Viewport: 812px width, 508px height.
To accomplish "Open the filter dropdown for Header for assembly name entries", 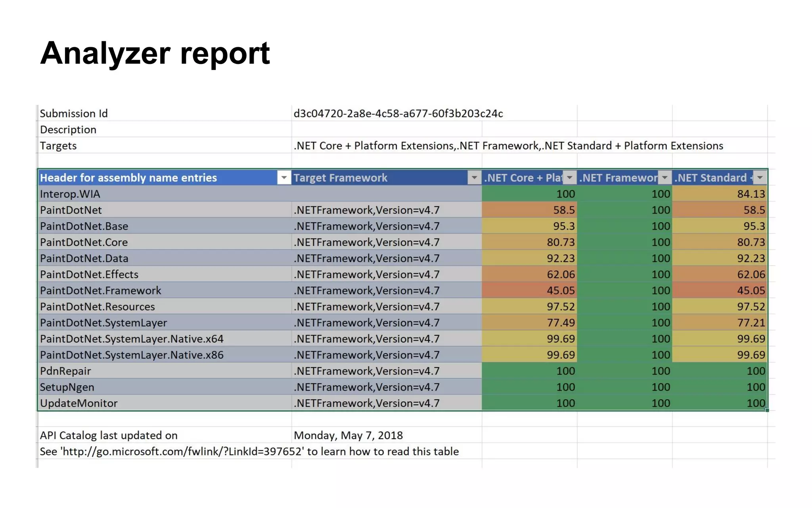I will [284, 178].
